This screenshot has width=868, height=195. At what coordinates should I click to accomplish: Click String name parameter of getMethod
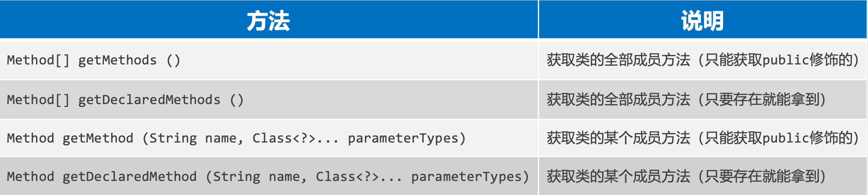coord(193,138)
